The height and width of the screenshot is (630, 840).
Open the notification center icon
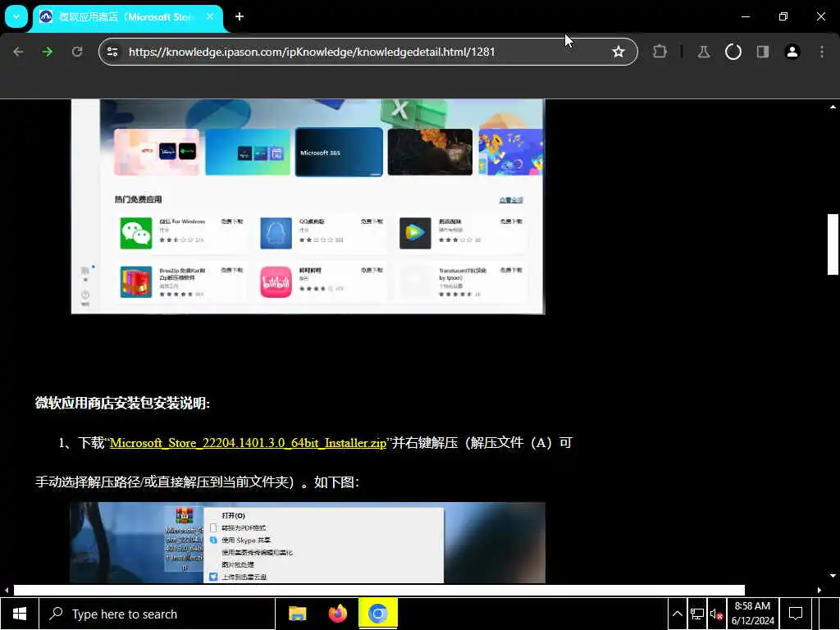click(x=796, y=614)
